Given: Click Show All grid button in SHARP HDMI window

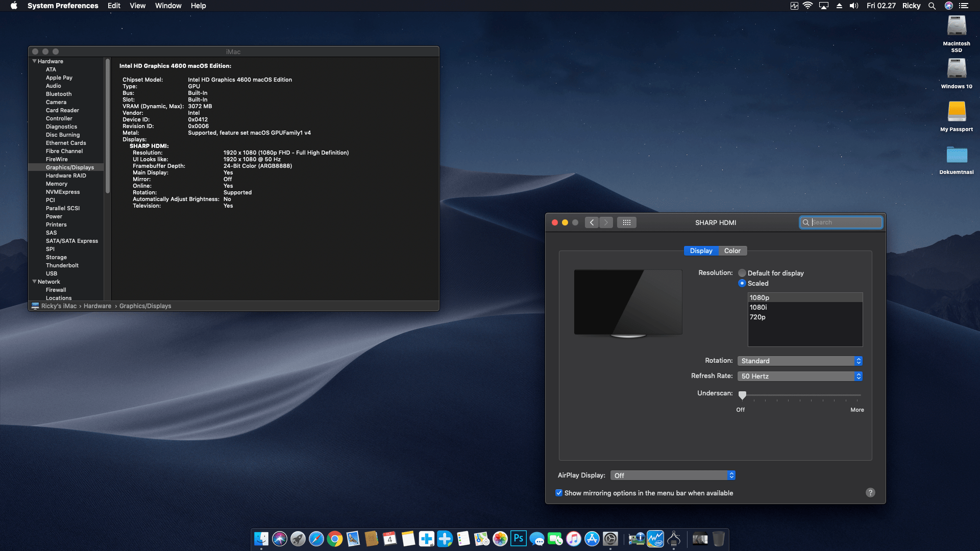Looking at the screenshot, I should pyautogui.click(x=627, y=222).
